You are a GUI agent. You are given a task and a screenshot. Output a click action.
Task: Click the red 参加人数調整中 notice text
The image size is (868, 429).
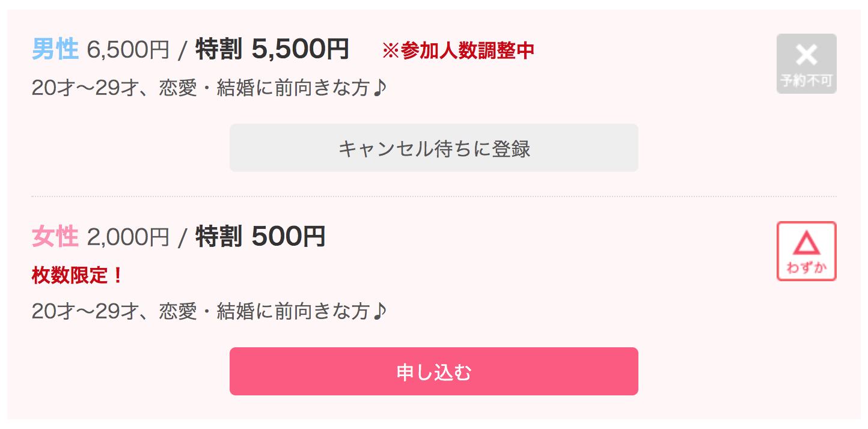(467, 51)
